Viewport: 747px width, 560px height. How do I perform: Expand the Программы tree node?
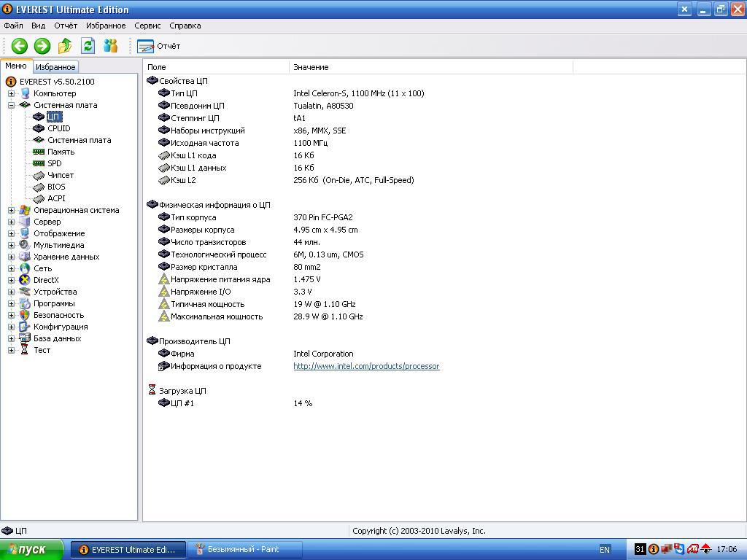click(x=11, y=303)
